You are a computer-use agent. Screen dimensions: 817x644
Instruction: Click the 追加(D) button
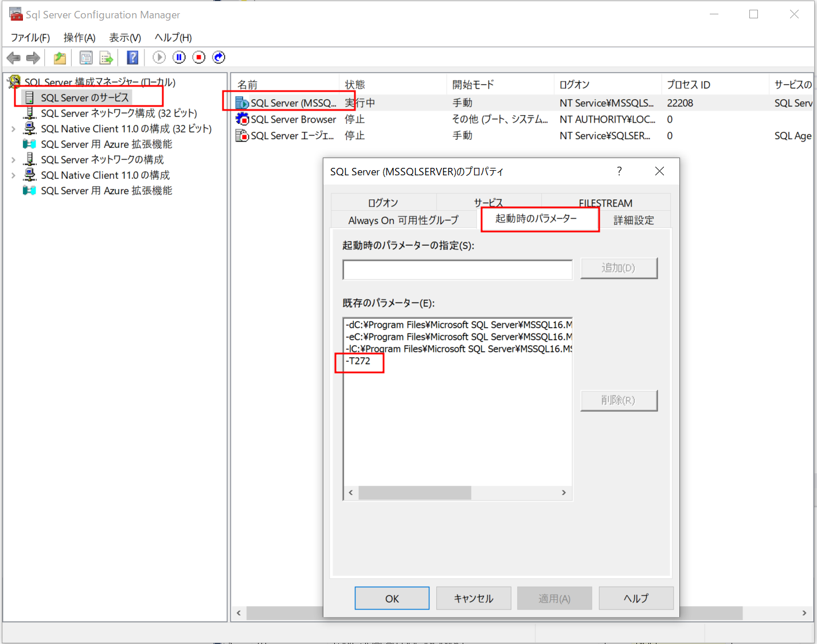point(619,268)
